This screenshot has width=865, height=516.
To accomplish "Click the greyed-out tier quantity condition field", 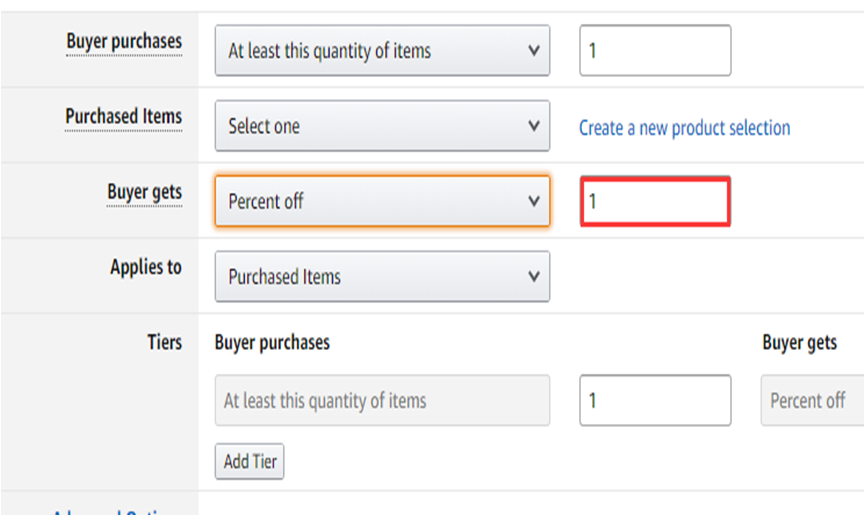I will tap(382, 400).
